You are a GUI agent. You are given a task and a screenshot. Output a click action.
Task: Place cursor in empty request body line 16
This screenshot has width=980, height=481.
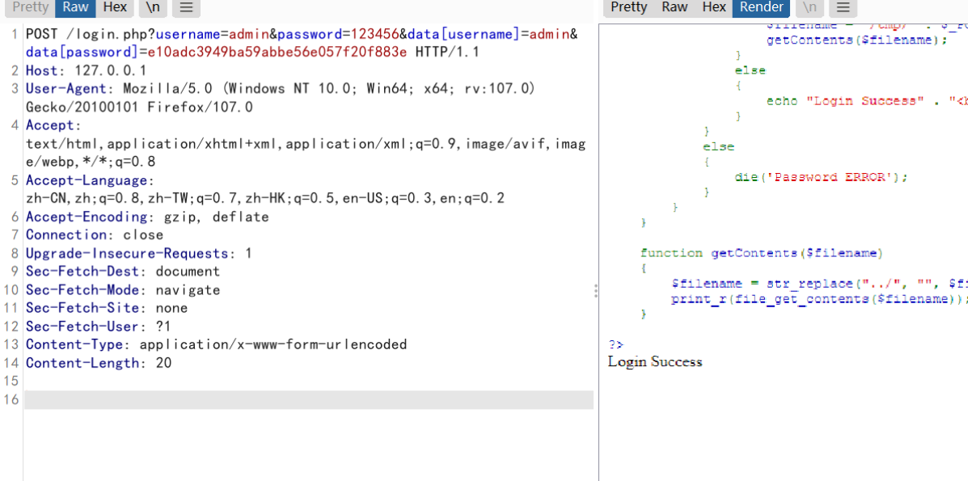(309, 399)
